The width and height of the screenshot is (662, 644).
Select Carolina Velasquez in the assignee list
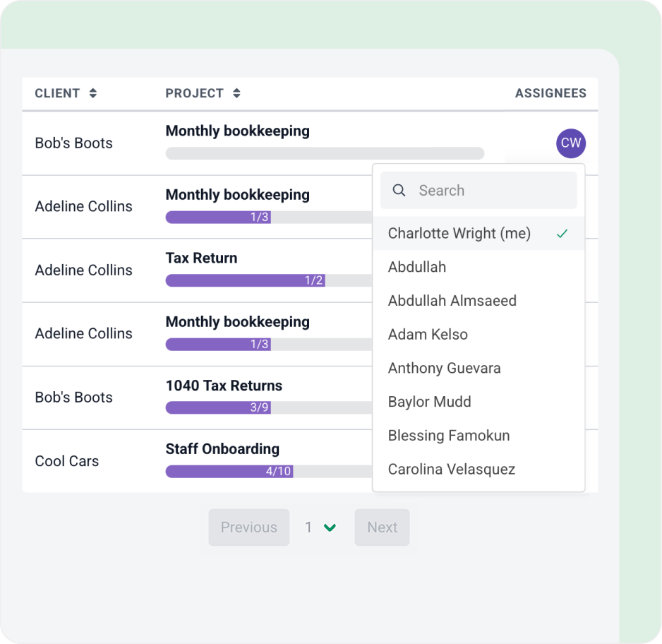(479, 470)
